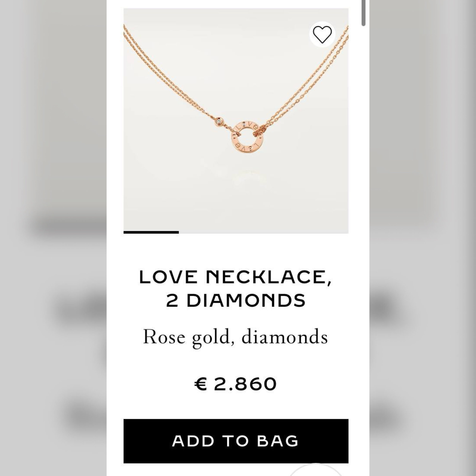Image resolution: width=476 pixels, height=476 pixels.
Task: Click the blurred background left of the page
Action: click(53, 238)
